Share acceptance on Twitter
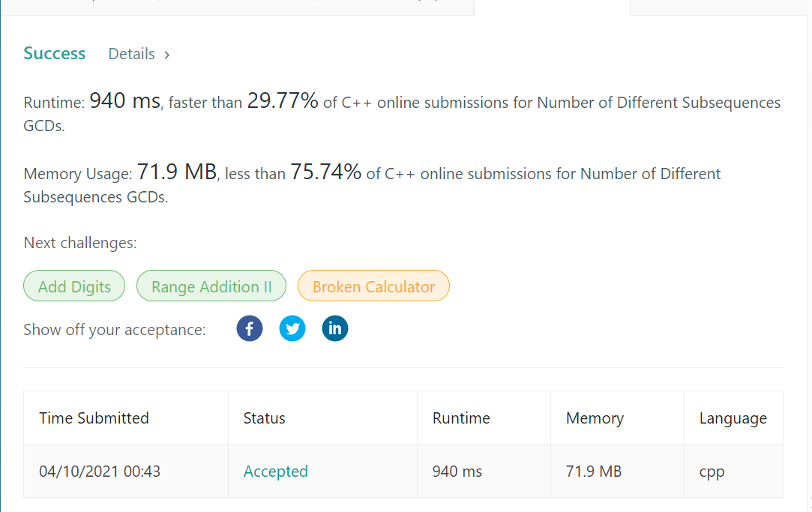The width and height of the screenshot is (812, 512). (x=292, y=328)
